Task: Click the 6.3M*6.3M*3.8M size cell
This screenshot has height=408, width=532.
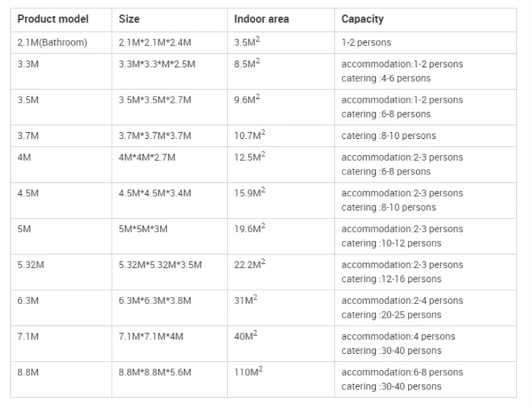Action: click(x=155, y=301)
